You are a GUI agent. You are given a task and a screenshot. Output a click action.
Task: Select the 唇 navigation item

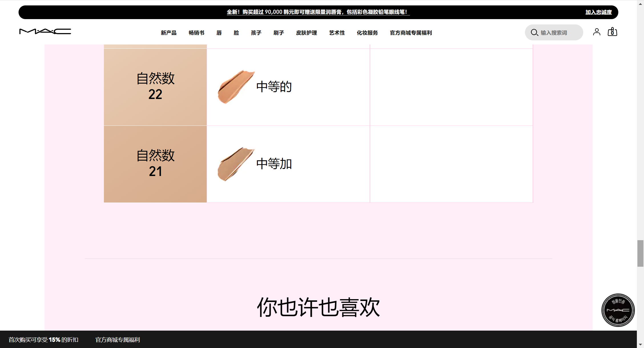tap(219, 33)
